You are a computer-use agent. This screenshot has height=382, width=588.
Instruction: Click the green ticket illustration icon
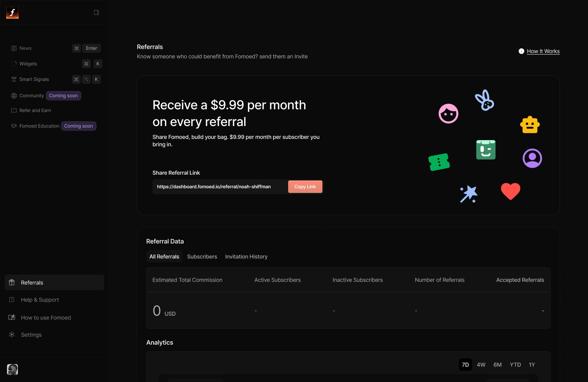(x=439, y=162)
